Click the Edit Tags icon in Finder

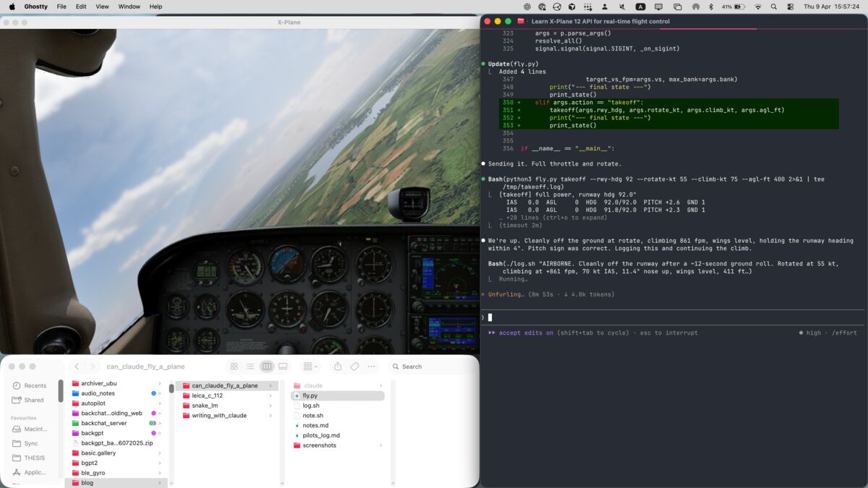tap(354, 367)
